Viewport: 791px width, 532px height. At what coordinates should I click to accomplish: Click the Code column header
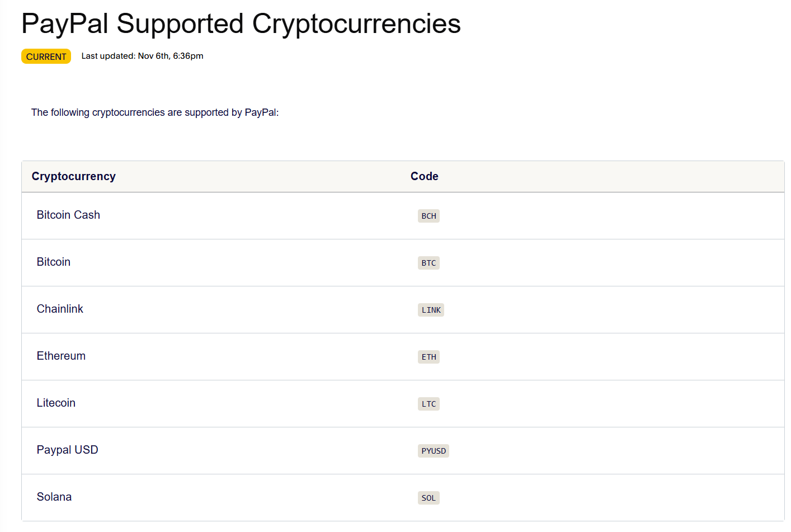(x=424, y=176)
